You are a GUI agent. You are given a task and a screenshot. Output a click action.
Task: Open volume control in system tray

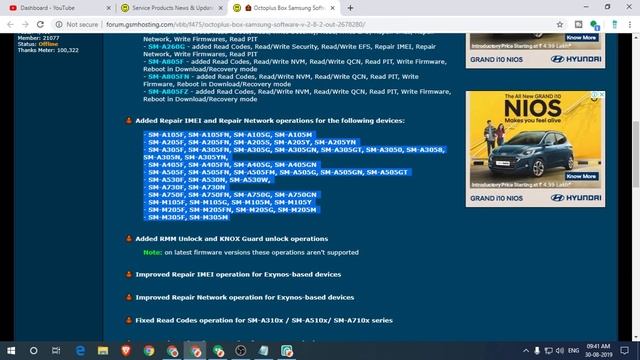coord(560,351)
